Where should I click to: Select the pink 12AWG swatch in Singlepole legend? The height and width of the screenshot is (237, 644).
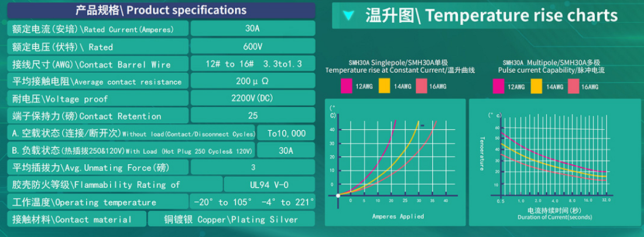(x=348, y=87)
